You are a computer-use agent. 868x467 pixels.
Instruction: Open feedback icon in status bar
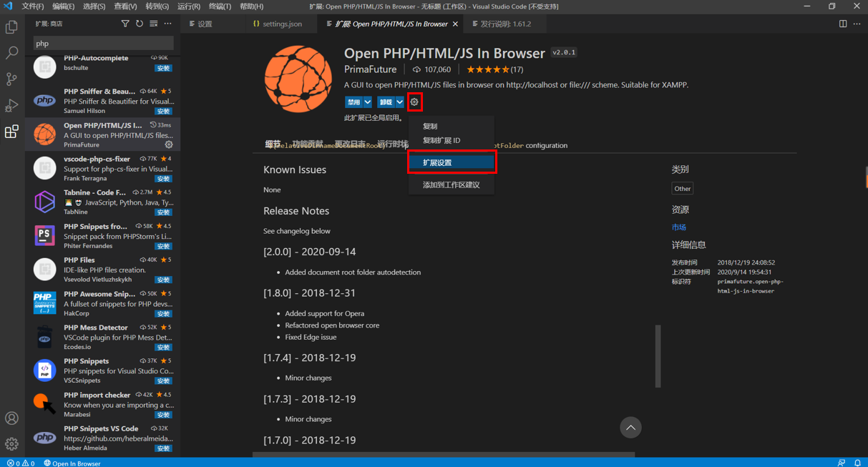coord(842,463)
